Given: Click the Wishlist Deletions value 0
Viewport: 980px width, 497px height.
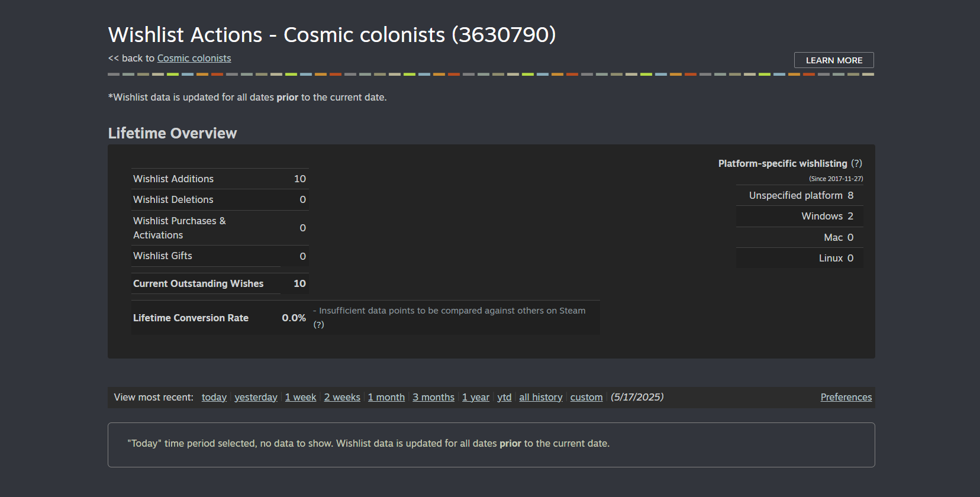Looking at the screenshot, I should coord(303,199).
